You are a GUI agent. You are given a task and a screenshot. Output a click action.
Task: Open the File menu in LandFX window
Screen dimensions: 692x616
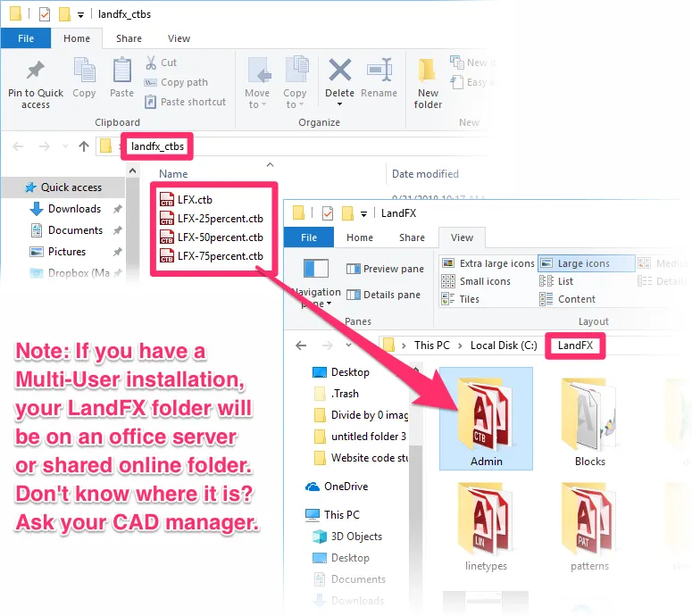(309, 237)
